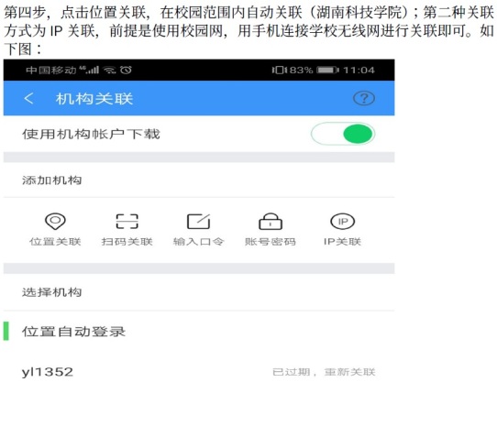Choose the IP关联 circle icon
Viewport: 497px width, 448px height.
[343, 222]
